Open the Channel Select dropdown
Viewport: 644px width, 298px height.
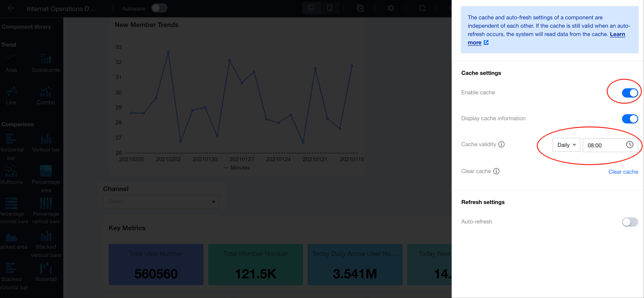pyautogui.click(x=161, y=202)
